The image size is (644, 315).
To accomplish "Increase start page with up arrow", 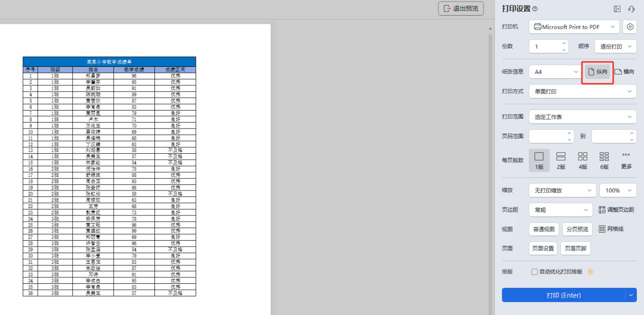I will tap(570, 133).
